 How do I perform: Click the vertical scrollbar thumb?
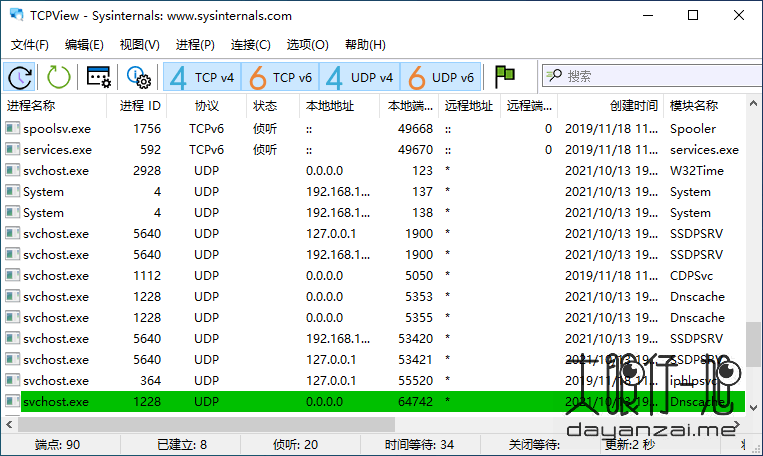click(x=753, y=344)
